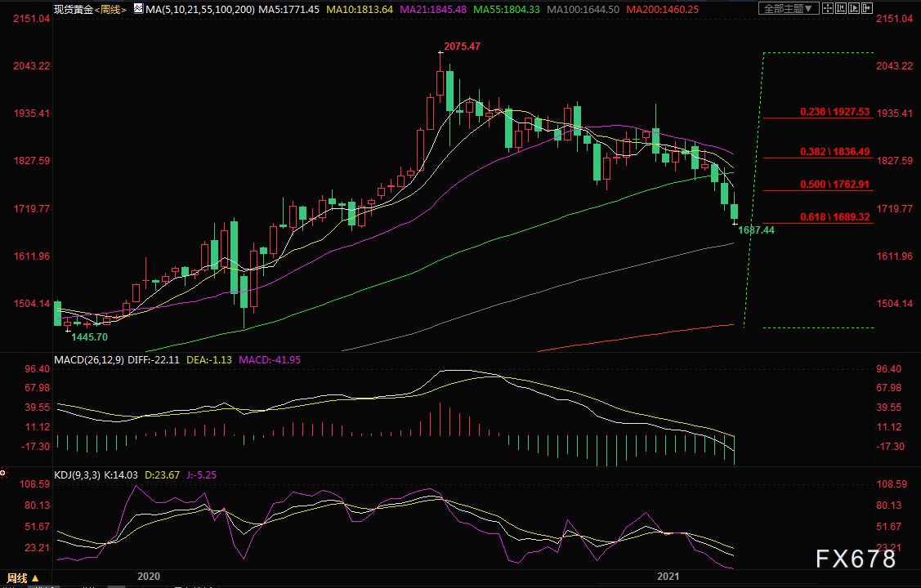Viewport: 921px width, 588px height.
Task: Click the play-forward chart icon
Action: 854,8
